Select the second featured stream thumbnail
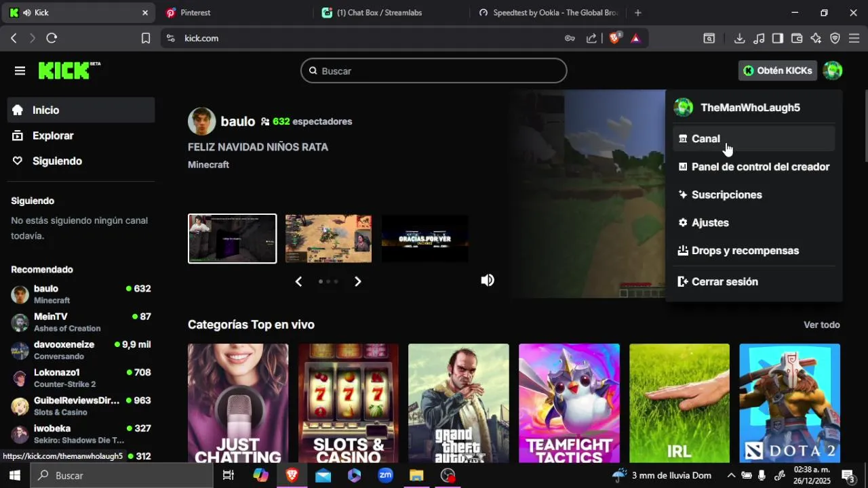 pyautogui.click(x=328, y=239)
